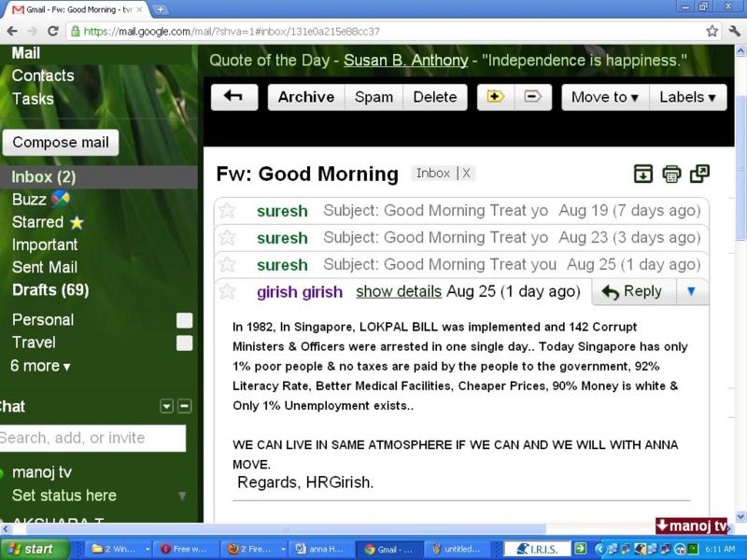The height and width of the screenshot is (560, 747).
Task: Collapse the Chat panel minus icon
Action: pos(184,406)
